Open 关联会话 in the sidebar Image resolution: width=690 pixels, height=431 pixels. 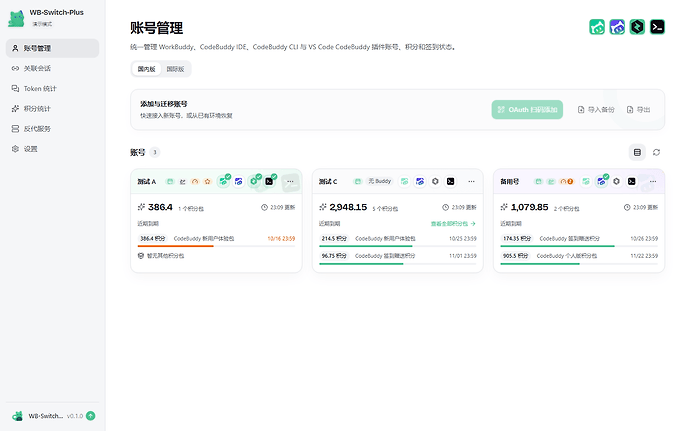point(52,68)
